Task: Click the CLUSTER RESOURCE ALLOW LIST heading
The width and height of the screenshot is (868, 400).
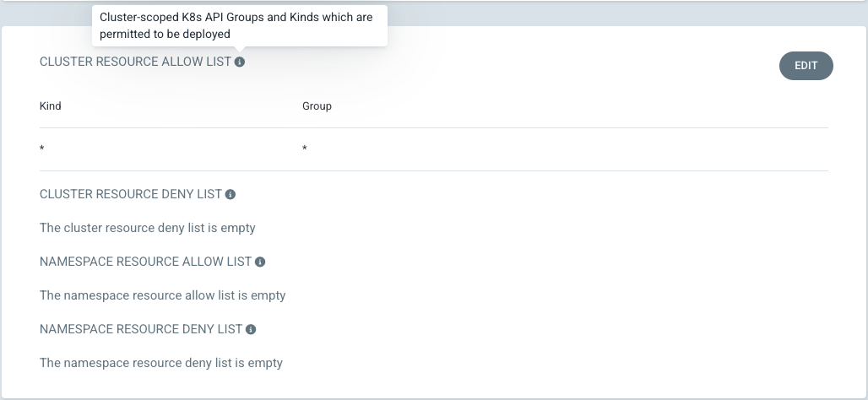Action: click(x=135, y=62)
